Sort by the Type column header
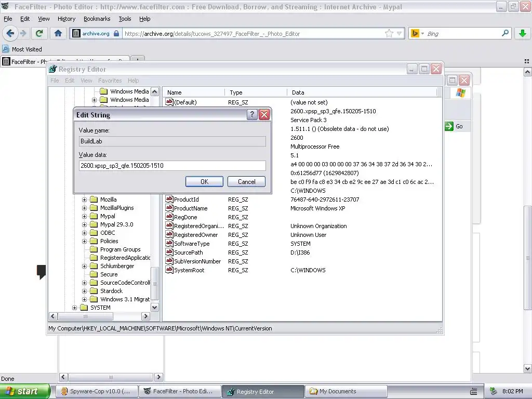The image size is (532, 399). coord(256,92)
